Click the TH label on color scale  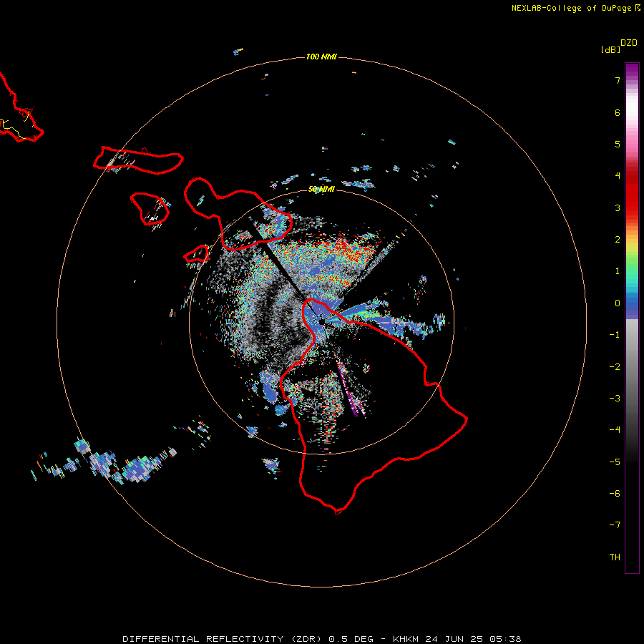(x=615, y=557)
